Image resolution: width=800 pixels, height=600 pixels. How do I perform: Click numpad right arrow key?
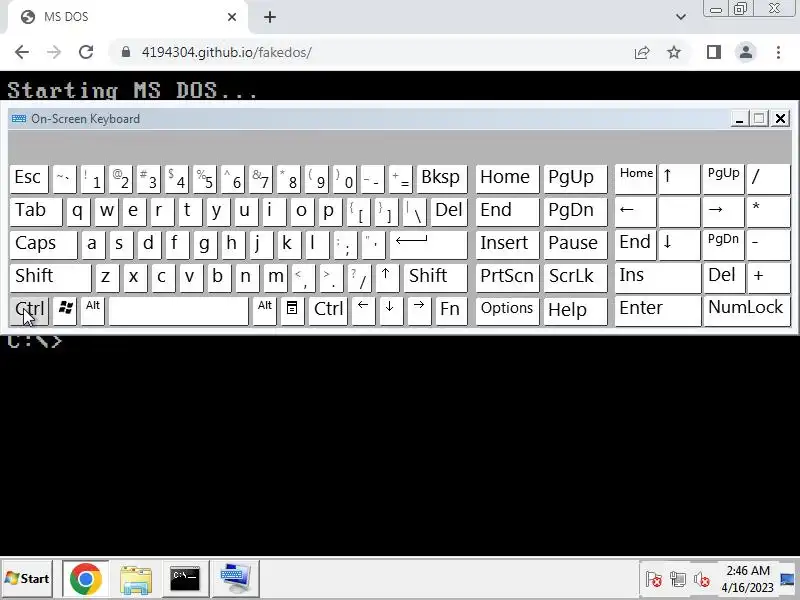tap(723, 211)
